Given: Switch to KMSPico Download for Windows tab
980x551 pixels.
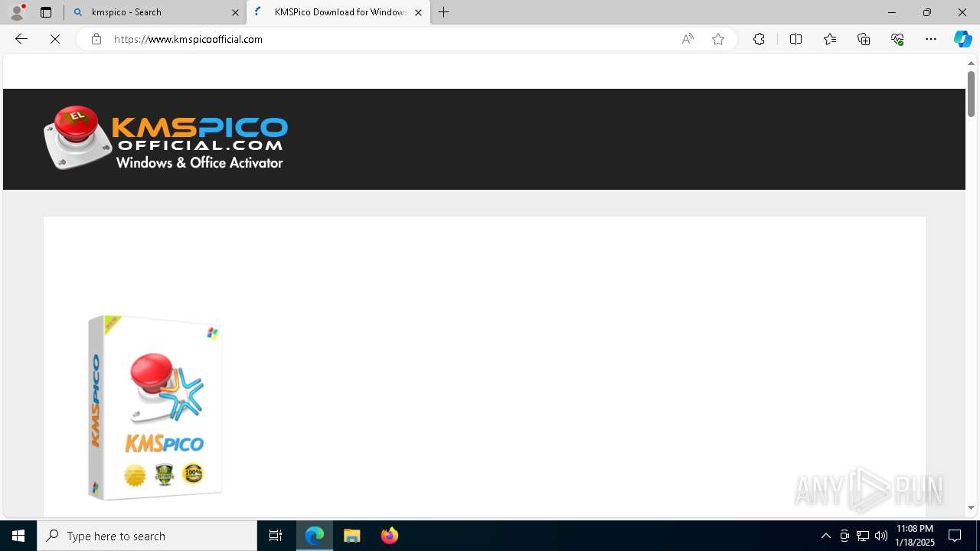Looking at the screenshot, I should (338, 12).
